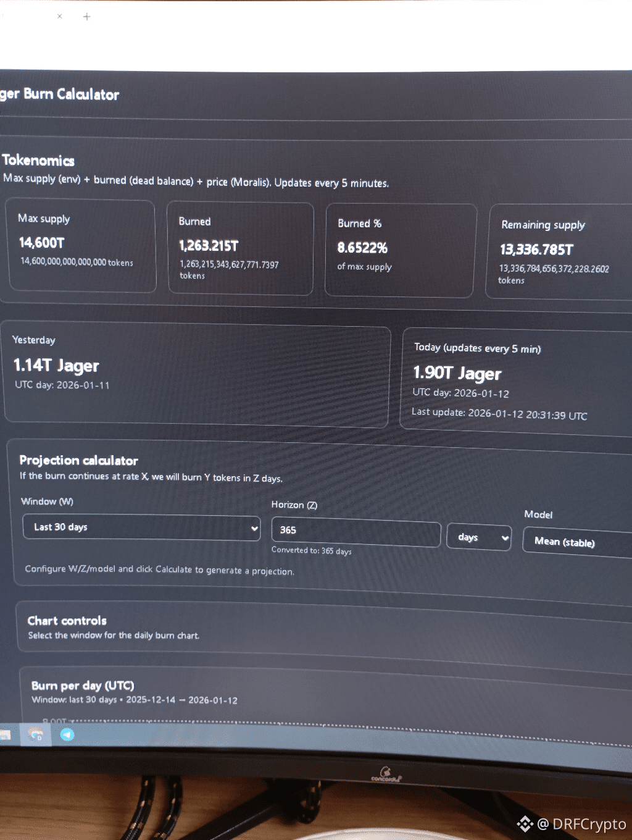The image size is (632, 840).
Task: Click the chart window date range text
Action: pos(135,700)
